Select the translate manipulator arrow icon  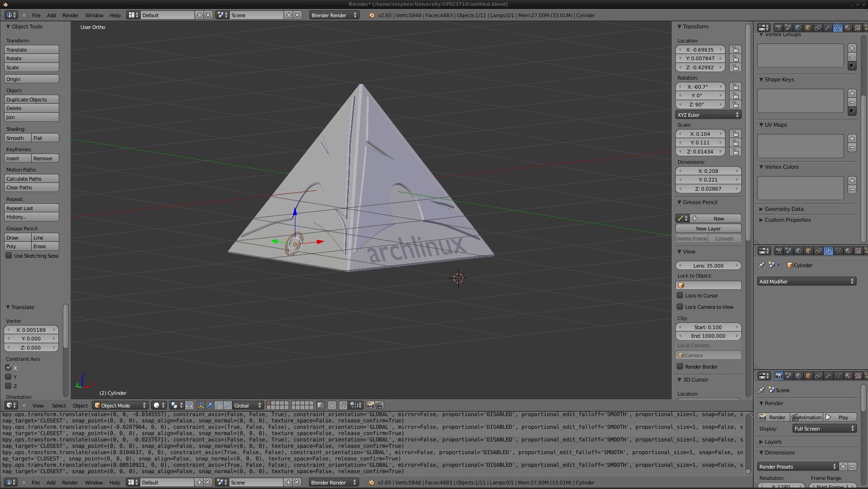click(209, 405)
